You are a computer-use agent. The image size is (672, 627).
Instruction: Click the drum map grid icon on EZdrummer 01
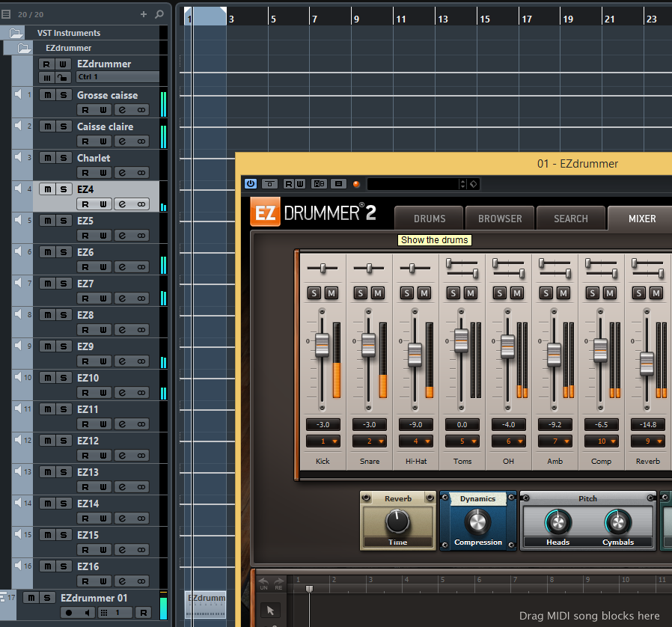coord(104,613)
